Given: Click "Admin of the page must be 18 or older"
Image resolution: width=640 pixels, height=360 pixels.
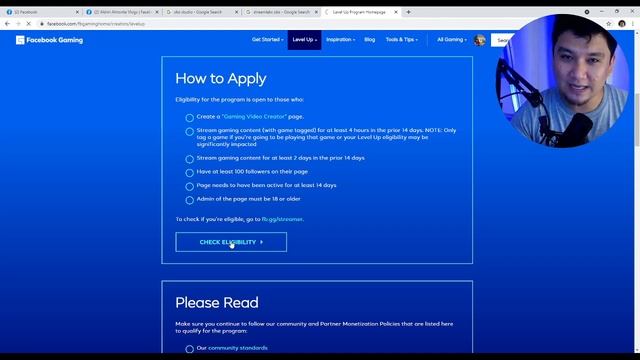Looking at the screenshot, I should tap(249, 199).
